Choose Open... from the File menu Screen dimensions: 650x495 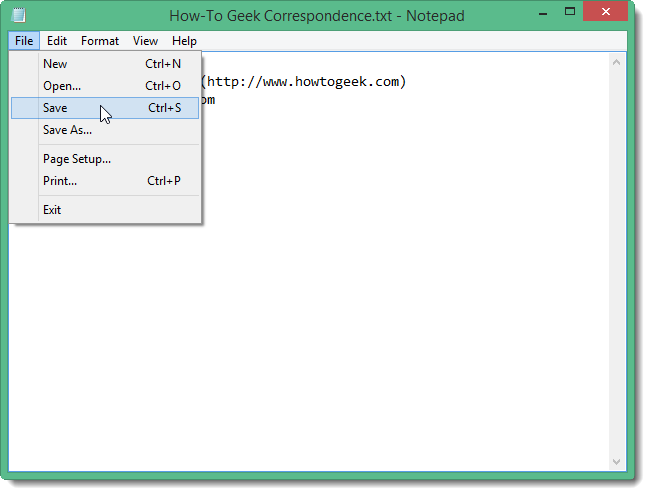[x=105, y=86]
